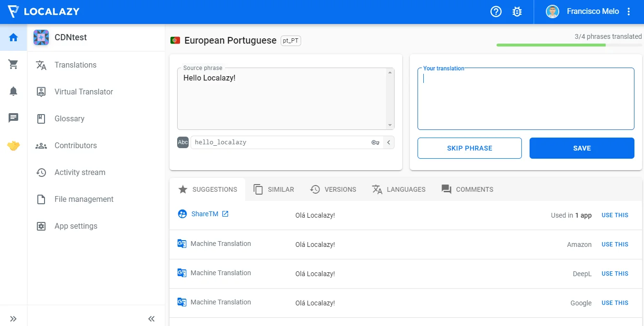The image size is (644, 326).
Task: Switch to the Versions tab
Action: coord(333,189)
